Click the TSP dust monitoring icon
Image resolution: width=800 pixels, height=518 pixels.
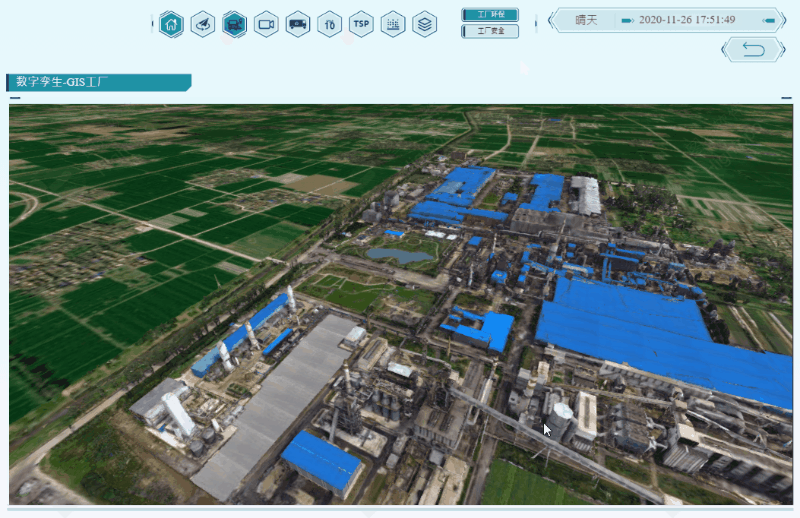click(x=361, y=24)
